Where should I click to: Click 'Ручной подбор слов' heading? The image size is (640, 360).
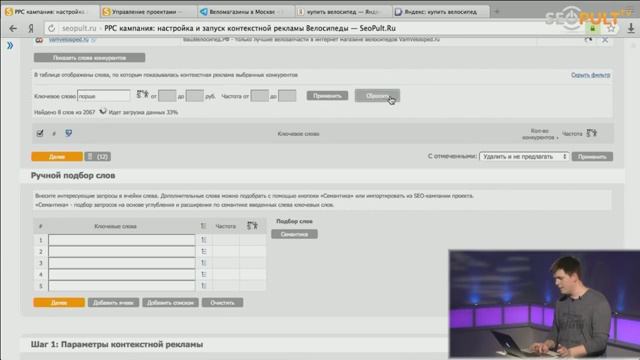click(73, 176)
